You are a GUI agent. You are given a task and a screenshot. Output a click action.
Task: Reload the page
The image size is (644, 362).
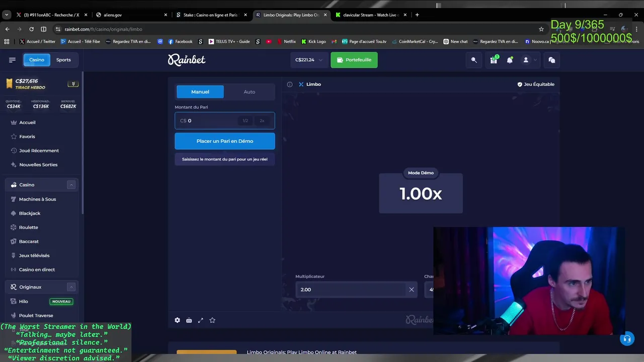[x=31, y=29]
